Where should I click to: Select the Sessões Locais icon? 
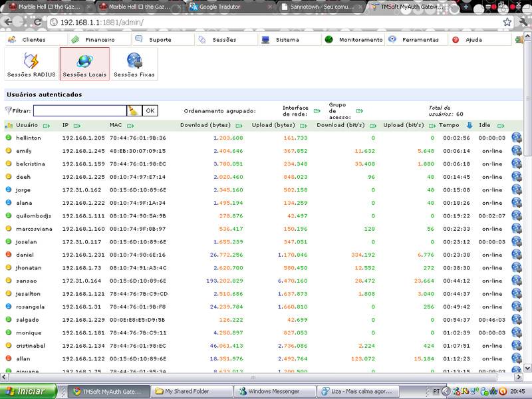84,65
